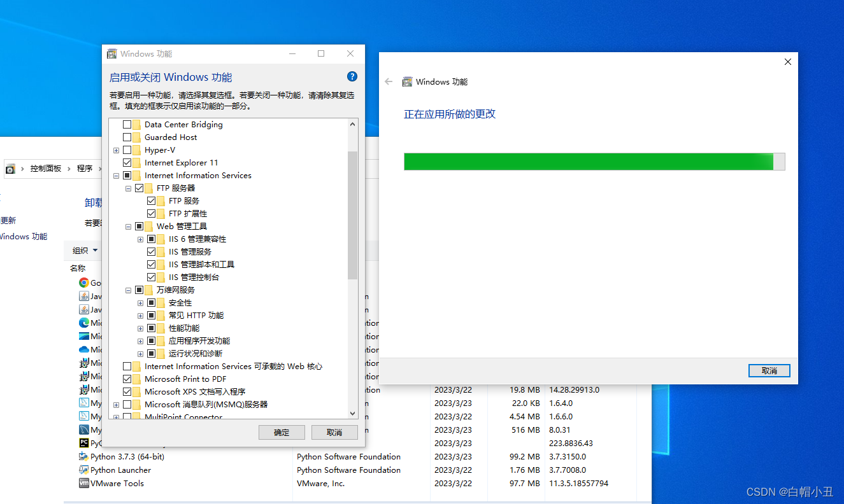This screenshot has height=504, width=844.
Task: Collapse the FTP 服务器 node
Action: pos(128,188)
